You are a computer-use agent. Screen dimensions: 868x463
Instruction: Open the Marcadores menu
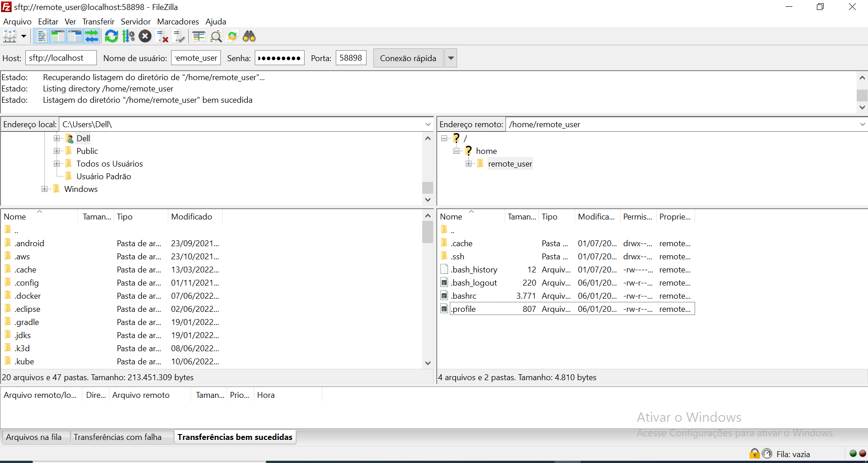click(178, 22)
